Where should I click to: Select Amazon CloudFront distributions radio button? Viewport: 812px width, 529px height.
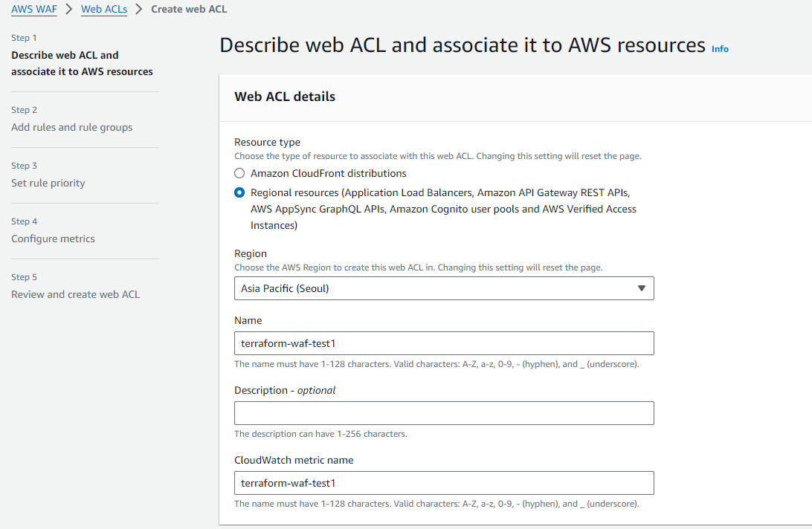[x=239, y=173]
